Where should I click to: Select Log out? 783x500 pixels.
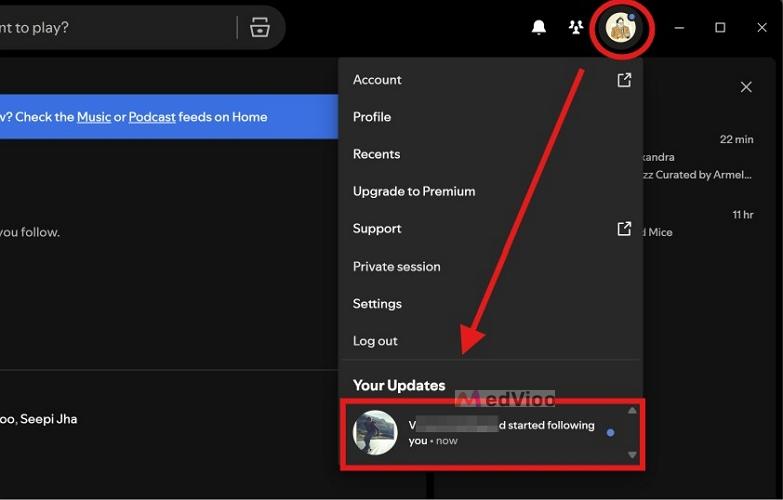tap(491, 341)
